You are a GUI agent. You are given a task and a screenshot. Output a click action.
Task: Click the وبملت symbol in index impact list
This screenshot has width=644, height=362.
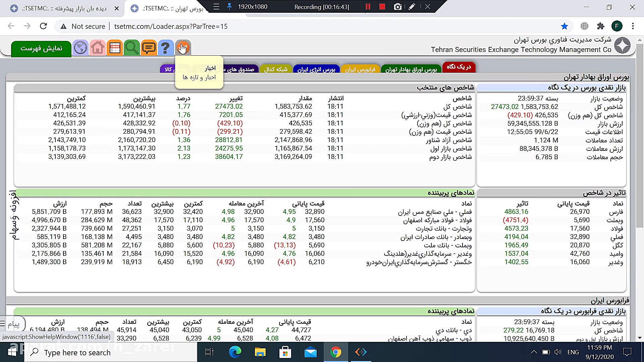click(x=614, y=220)
